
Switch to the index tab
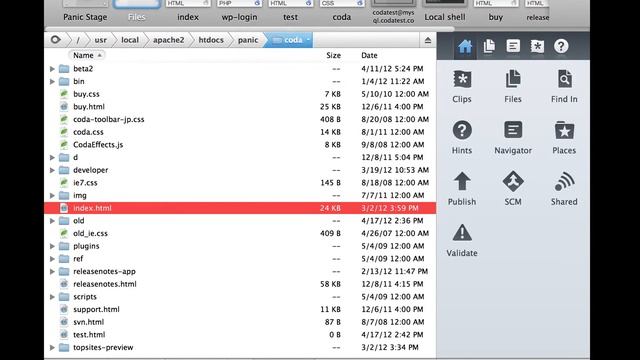click(x=188, y=11)
